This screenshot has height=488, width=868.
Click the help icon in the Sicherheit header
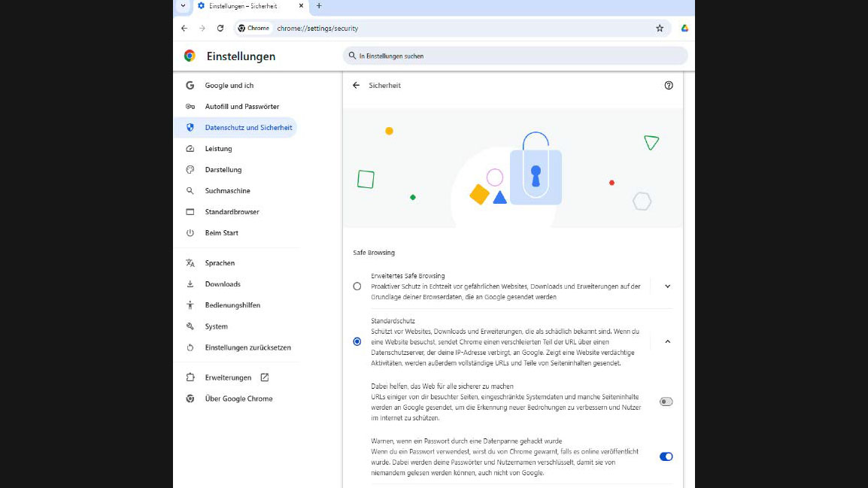(x=669, y=85)
